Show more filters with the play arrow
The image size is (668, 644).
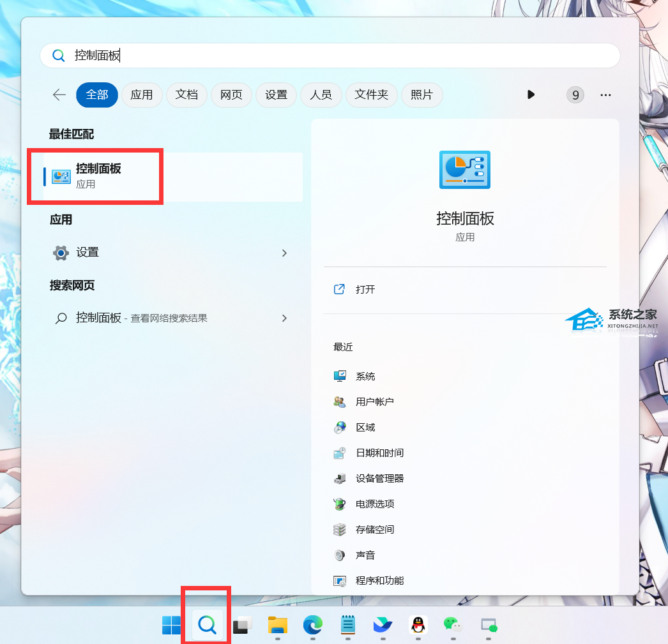click(531, 94)
